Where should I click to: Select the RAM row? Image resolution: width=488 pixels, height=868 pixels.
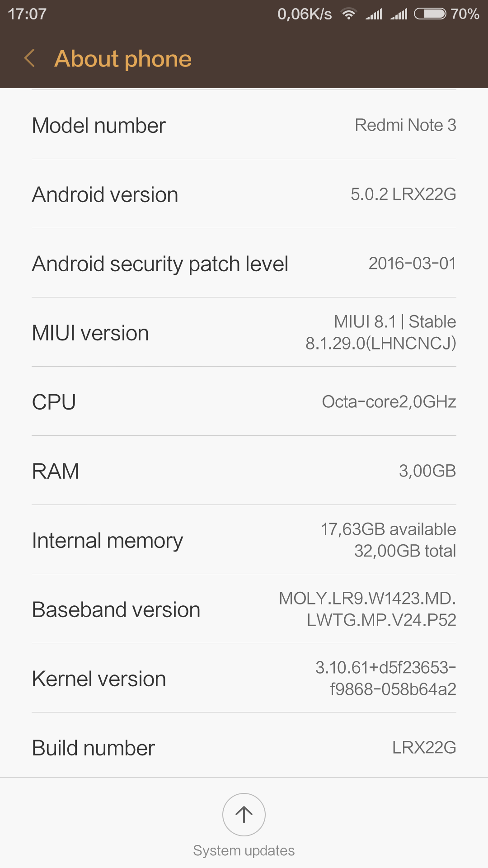coord(244,471)
